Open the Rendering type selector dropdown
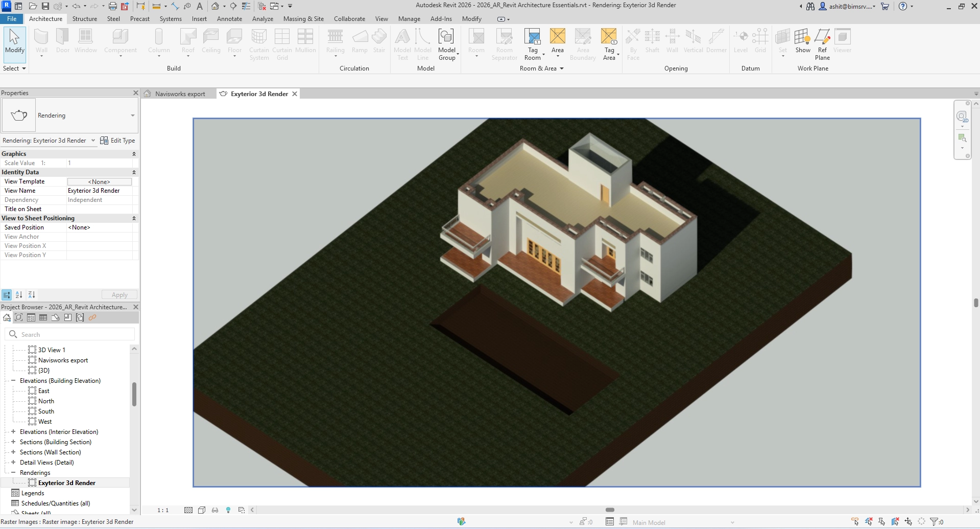The image size is (980, 529). click(132, 116)
